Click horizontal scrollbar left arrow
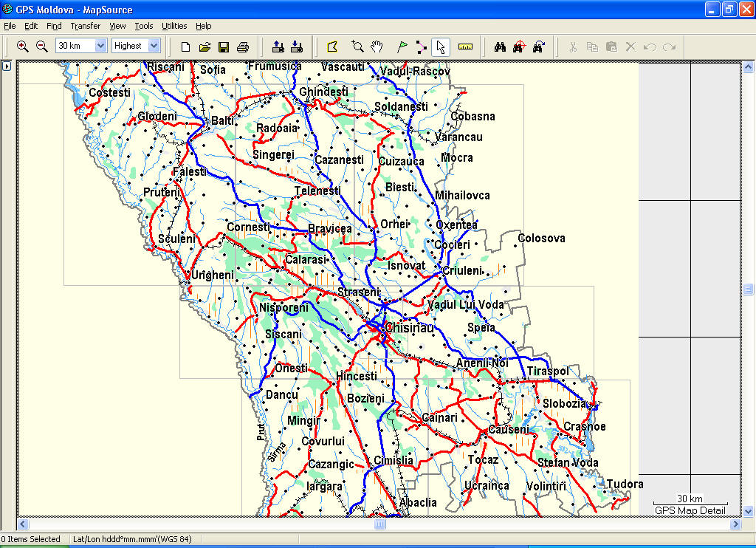The width and height of the screenshot is (756, 548). [23, 524]
